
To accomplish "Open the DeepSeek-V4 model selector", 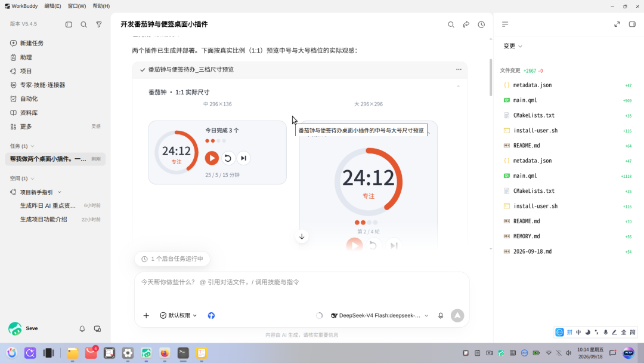I will click(380, 316).
